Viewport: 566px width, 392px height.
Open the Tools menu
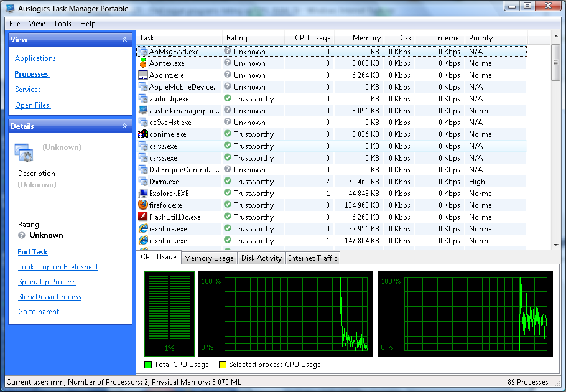tap(62, 24)
